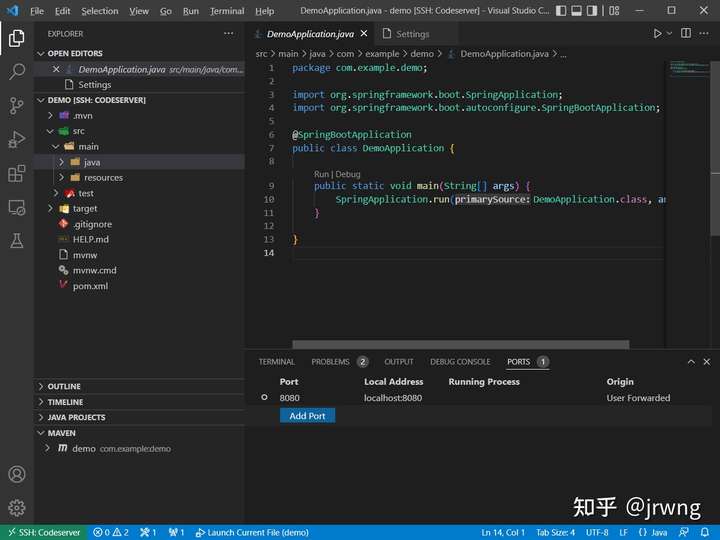This screenshot has height=540, width=720.
Task: Open the Manage gear icon
Action: coord(17,507)
